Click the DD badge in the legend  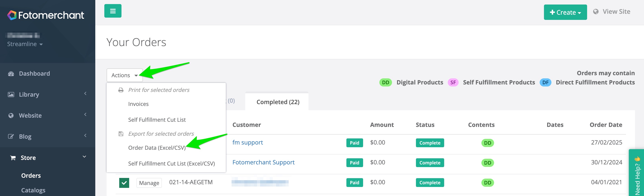385,82
